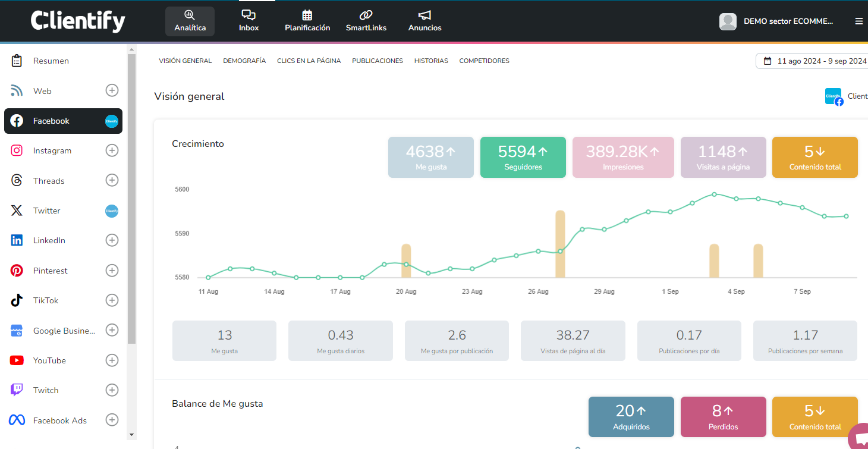Click the Clientify logo
The height and width of the screenshot is (449, 868).
(78, 21)
